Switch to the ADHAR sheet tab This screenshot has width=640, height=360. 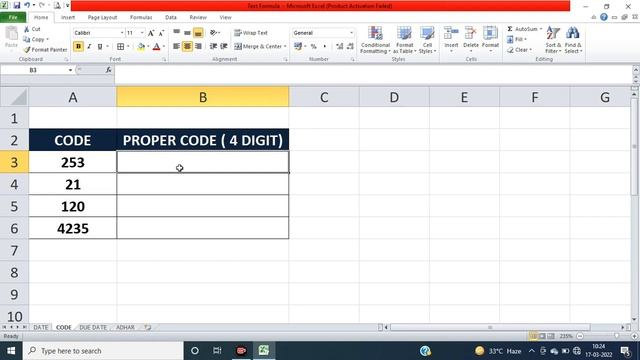coord(125,327)
